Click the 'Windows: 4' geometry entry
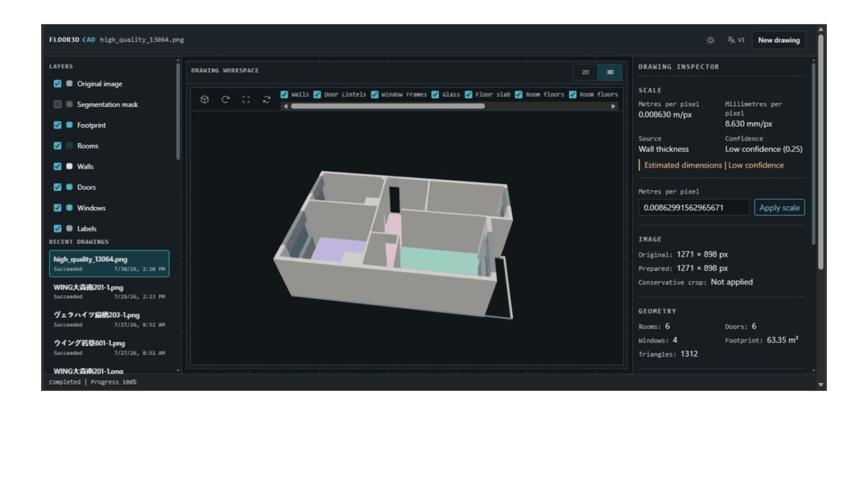Viewport: 868px width, 488px height. (x=658, y=340)
